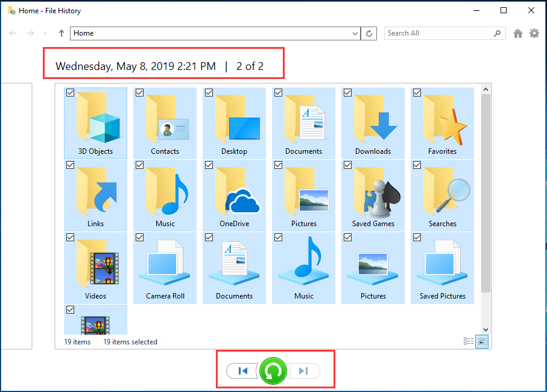Open File History settings via gear icon
Screen dimensions: 547x392
[x=534, y=33]
